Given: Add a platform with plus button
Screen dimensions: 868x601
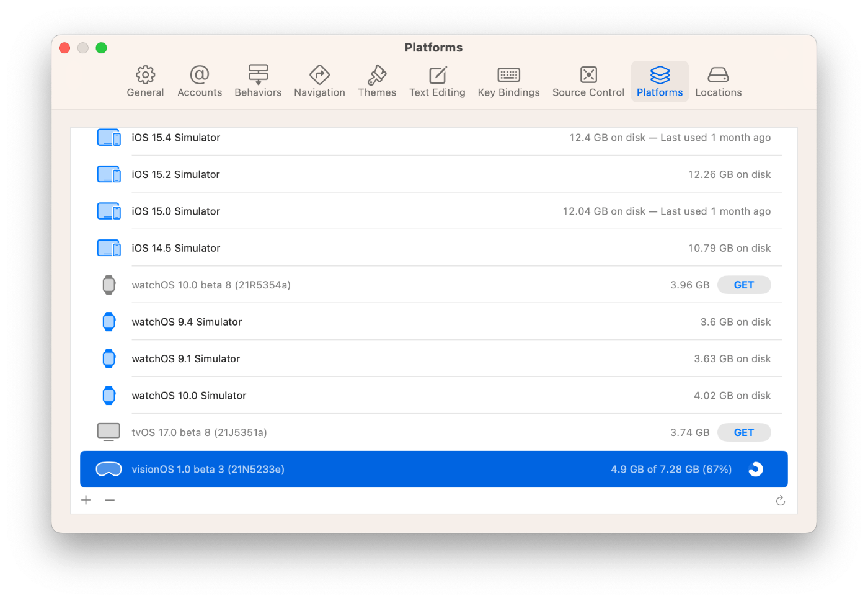Looking at the screenshot, I should click(x=86, y=500).
